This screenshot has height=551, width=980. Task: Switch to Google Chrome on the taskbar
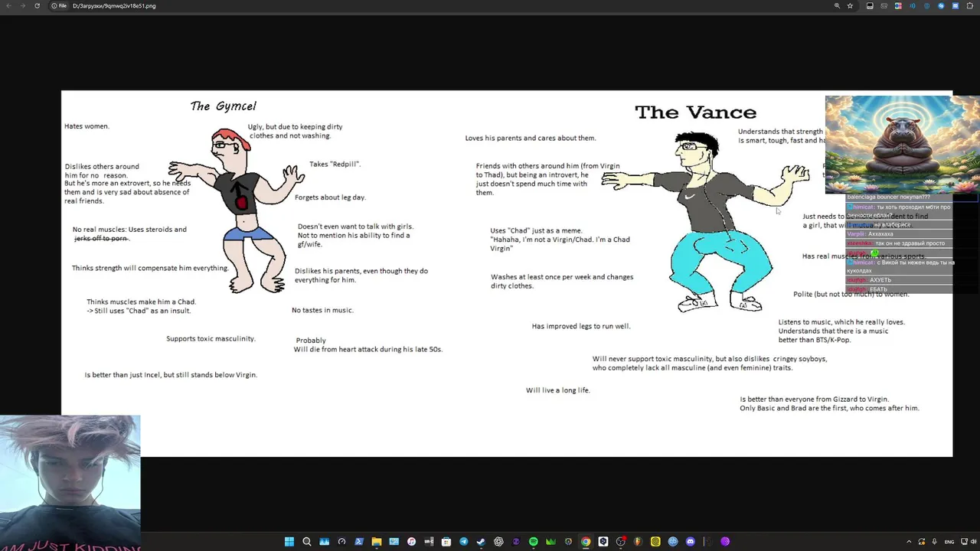[586, 542]
